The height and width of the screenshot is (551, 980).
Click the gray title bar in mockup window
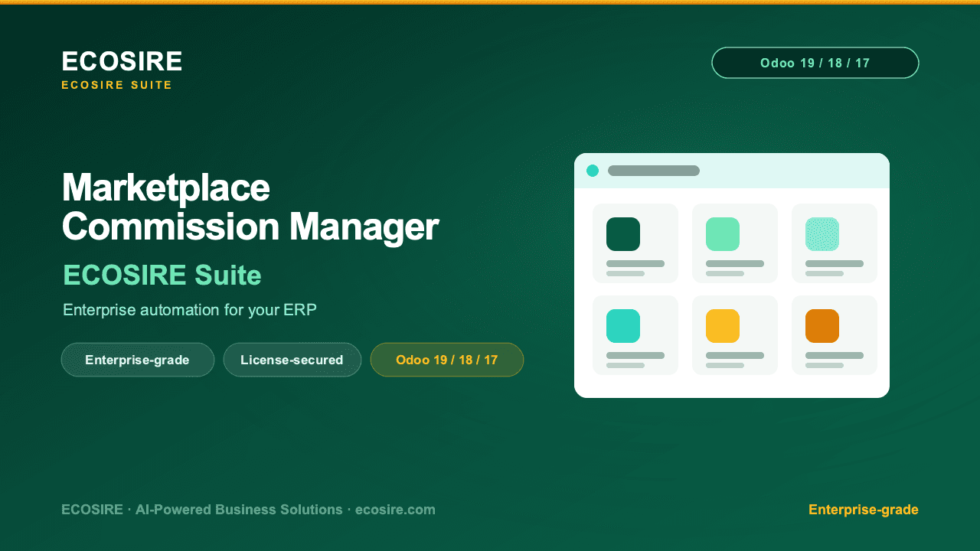pyautogui.click(x=654, y=171)
